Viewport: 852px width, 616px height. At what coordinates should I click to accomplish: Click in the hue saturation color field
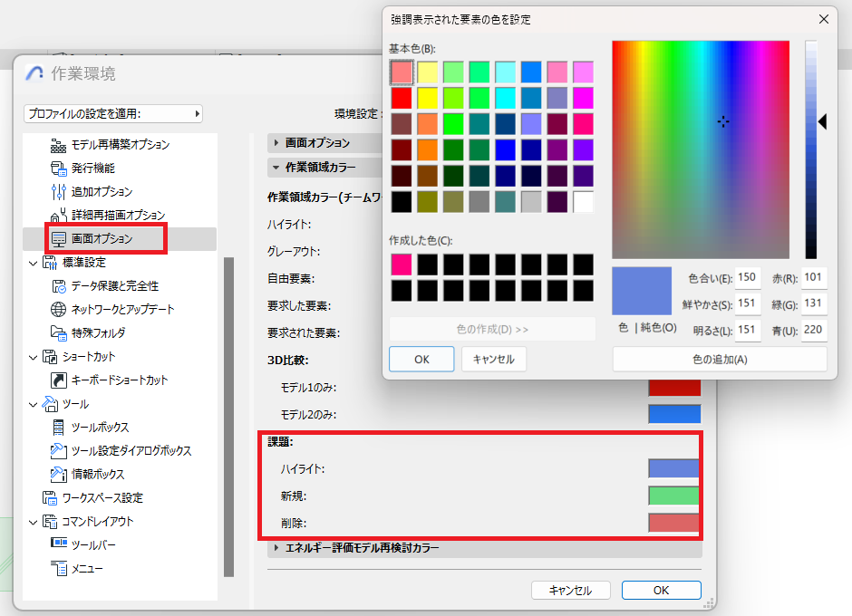[x=701, y=149]
